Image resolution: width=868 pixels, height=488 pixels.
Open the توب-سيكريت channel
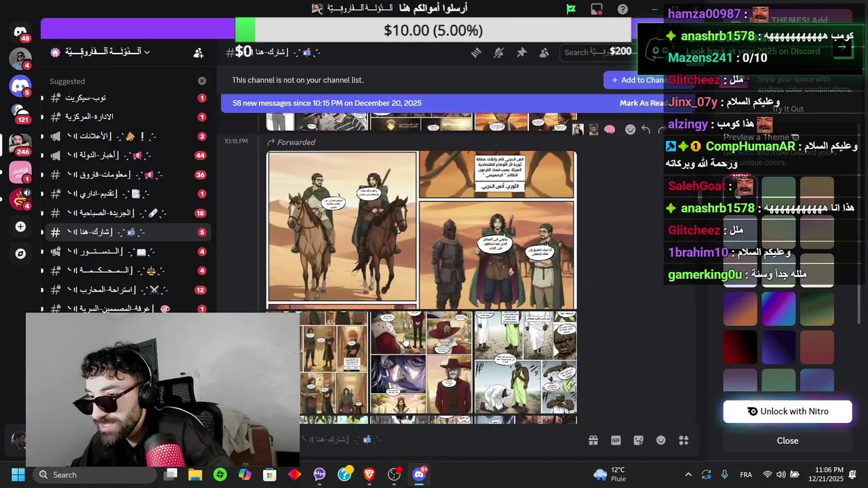coord(127,98)
